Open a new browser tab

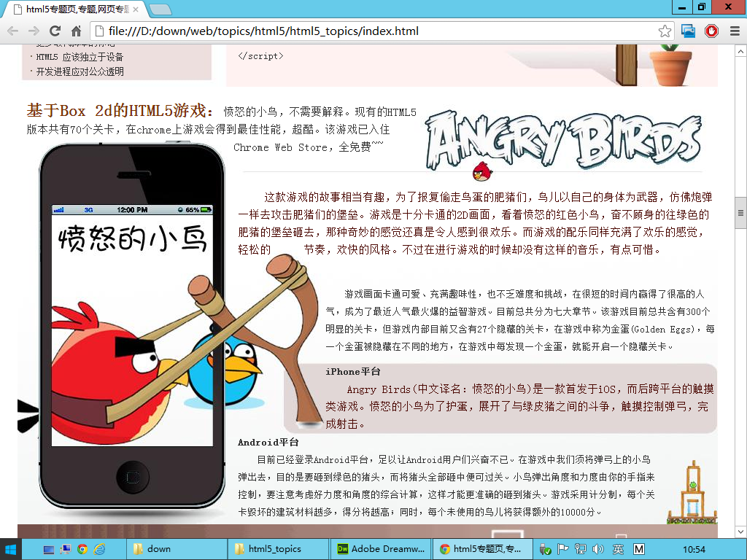pos(160,9)
